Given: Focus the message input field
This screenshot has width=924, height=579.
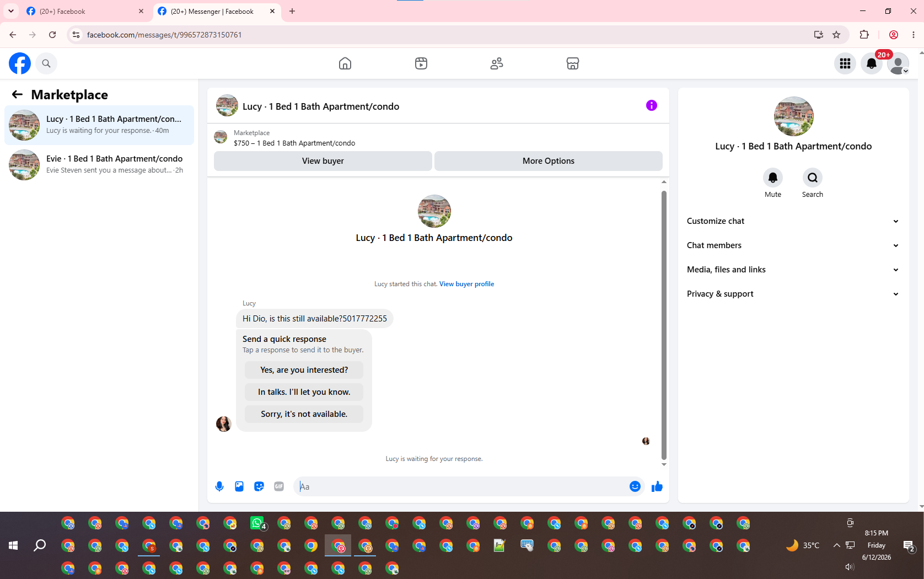Looking at the screenshot, I should point(461,486).
